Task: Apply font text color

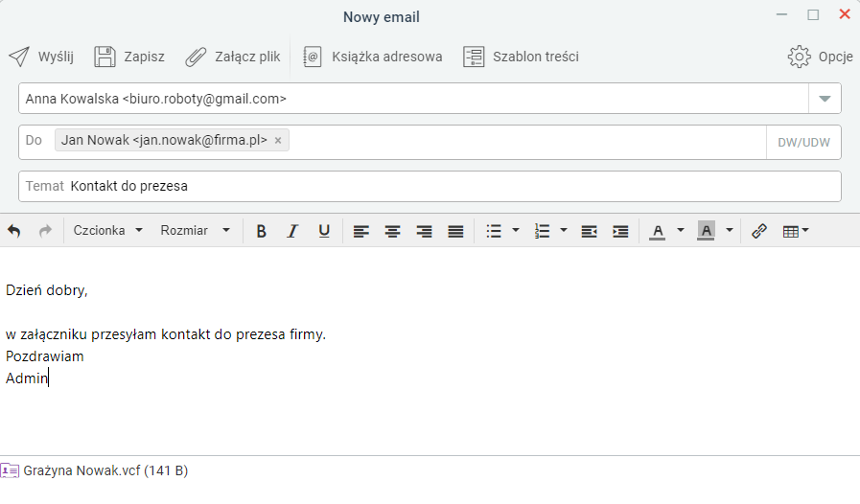Action: 657,232
